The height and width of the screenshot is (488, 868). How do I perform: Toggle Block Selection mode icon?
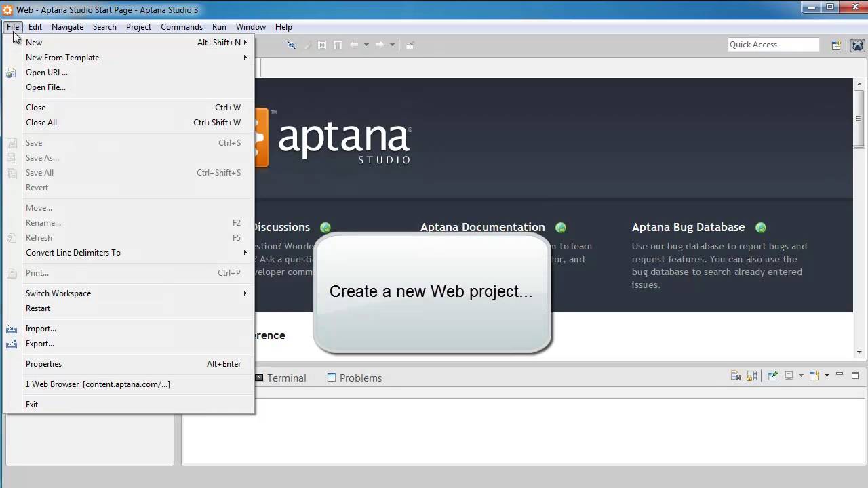[x=322, y=45]
